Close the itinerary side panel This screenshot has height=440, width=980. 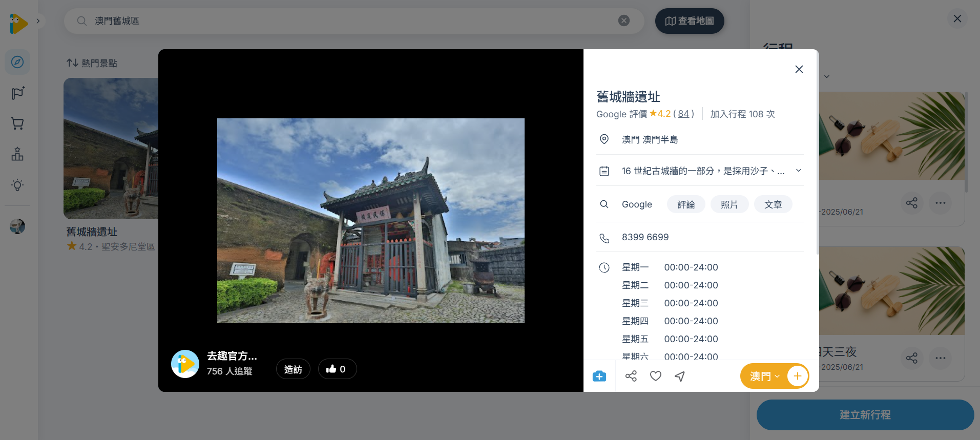pyautogui.click(x=957, y=19)
